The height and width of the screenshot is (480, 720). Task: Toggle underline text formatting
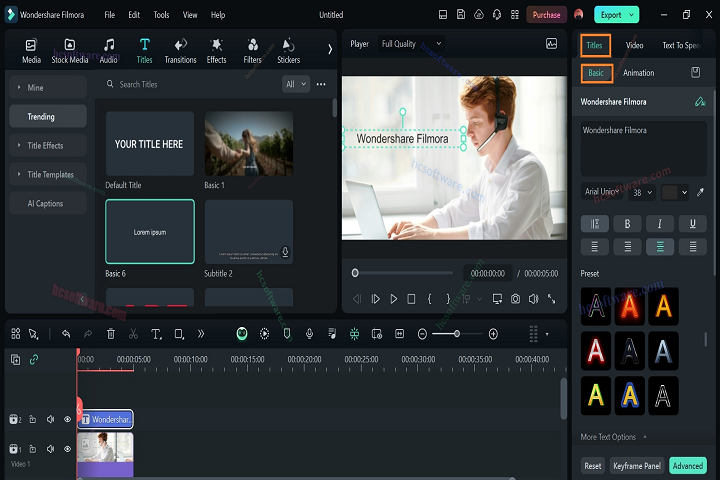[692, 224]
